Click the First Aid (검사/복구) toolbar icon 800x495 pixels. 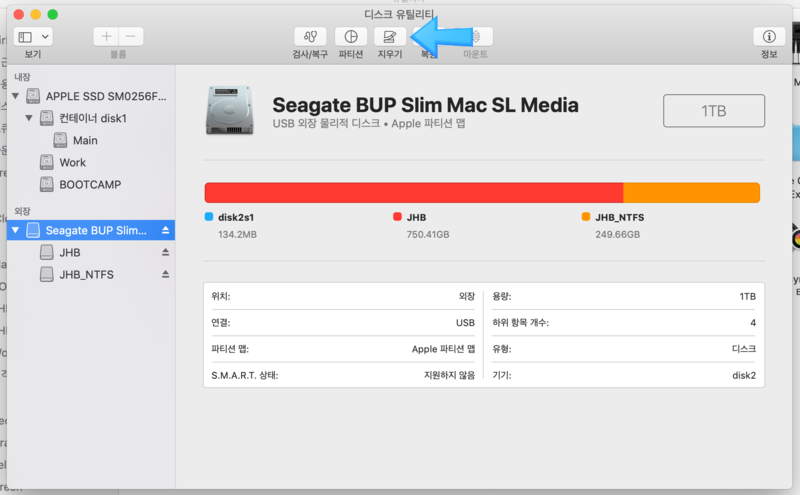(x=310, y=37)
